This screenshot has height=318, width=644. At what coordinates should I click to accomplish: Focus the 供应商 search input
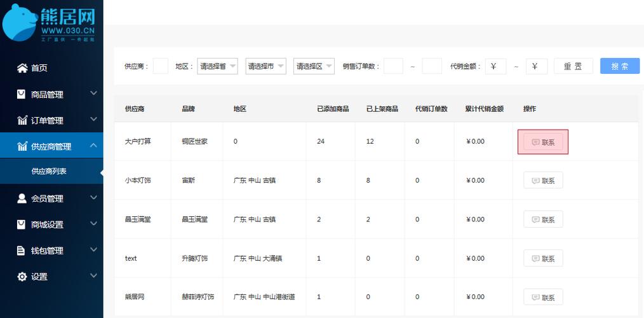[x=161, y=66]
